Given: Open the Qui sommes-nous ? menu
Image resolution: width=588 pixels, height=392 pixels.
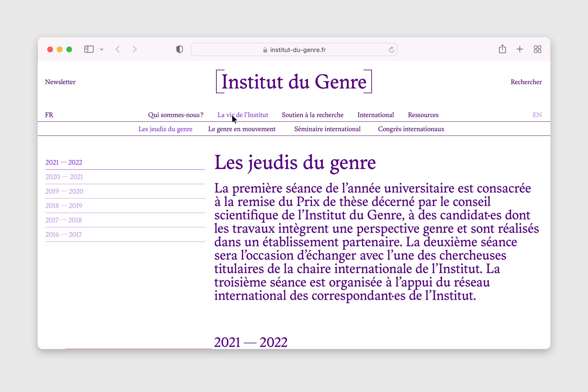Looking at the screenshot, I should 176,115.
